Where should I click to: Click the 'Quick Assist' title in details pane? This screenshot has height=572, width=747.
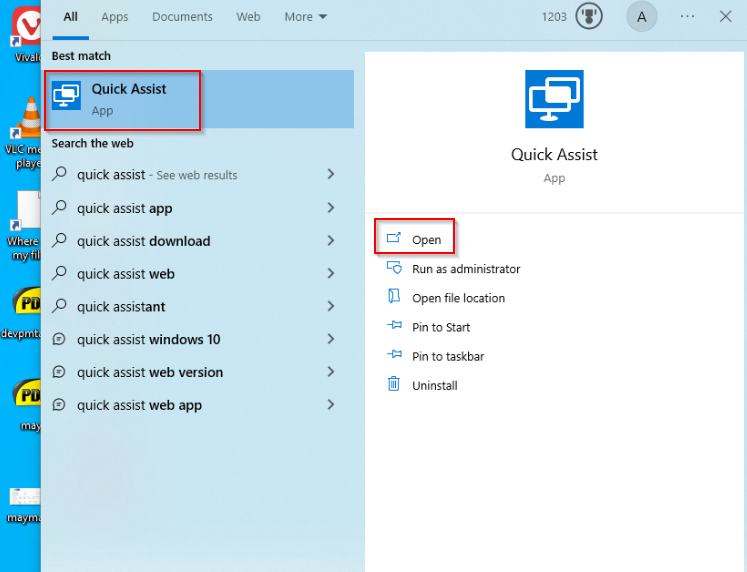554,154
